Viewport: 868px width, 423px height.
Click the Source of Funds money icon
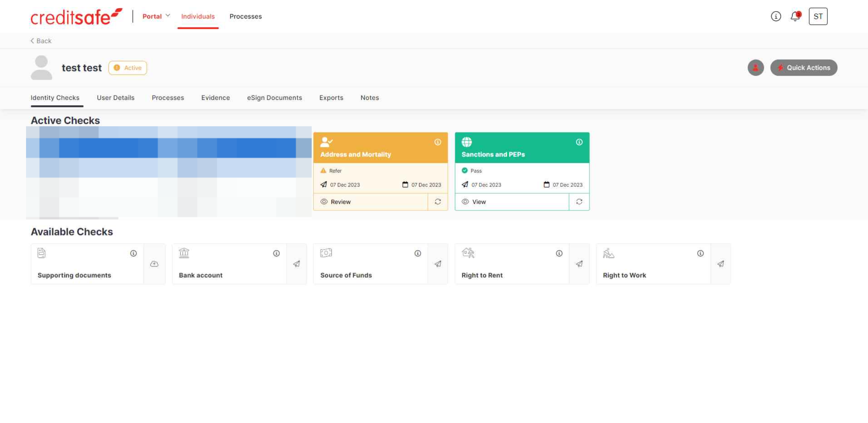326,253
